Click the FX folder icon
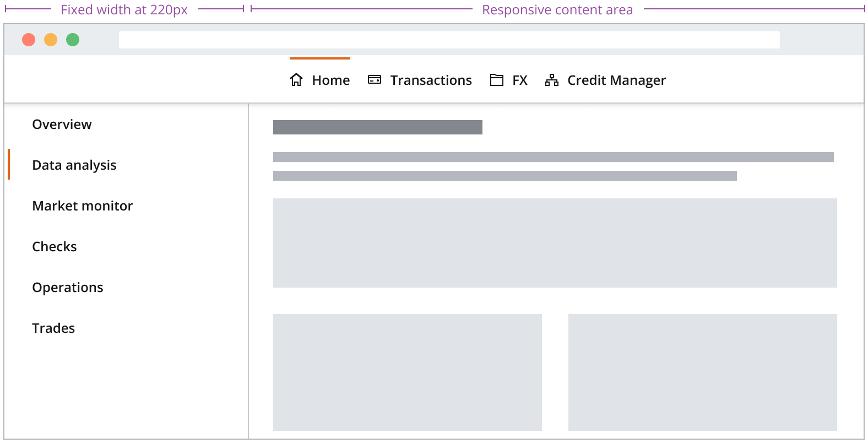Image resolution: width=868 pixels, height=443 pixels. 497,80
